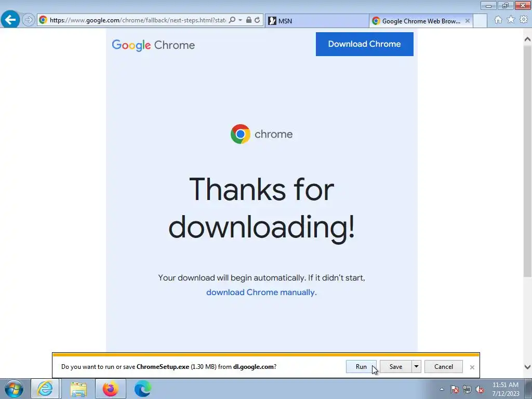Click the address bar URL field
The width and height of the screenshot is (532, 399).
click(x=137, y=20)
